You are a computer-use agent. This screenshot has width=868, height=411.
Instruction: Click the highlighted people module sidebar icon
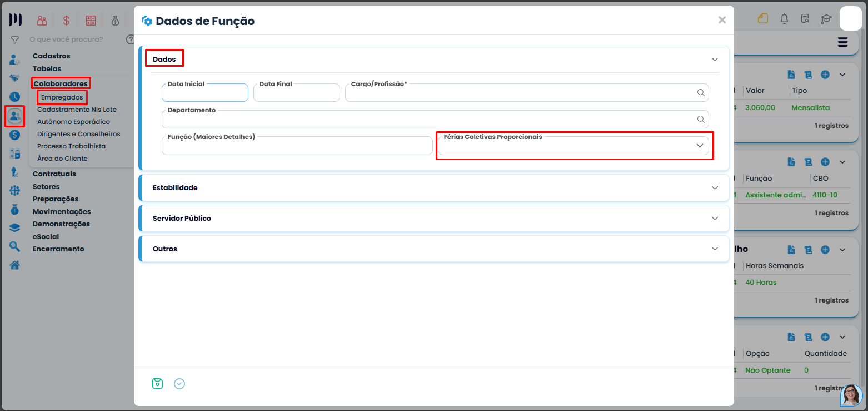pos(15,116)
